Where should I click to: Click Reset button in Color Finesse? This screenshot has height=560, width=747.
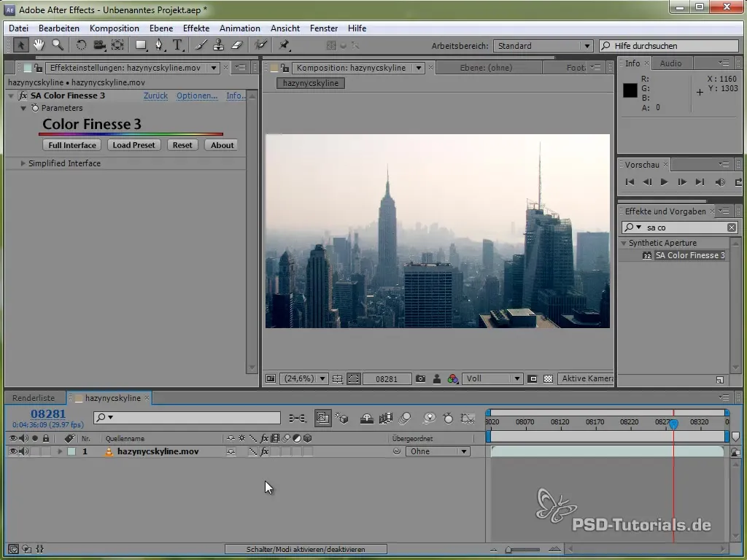point(182,145)
